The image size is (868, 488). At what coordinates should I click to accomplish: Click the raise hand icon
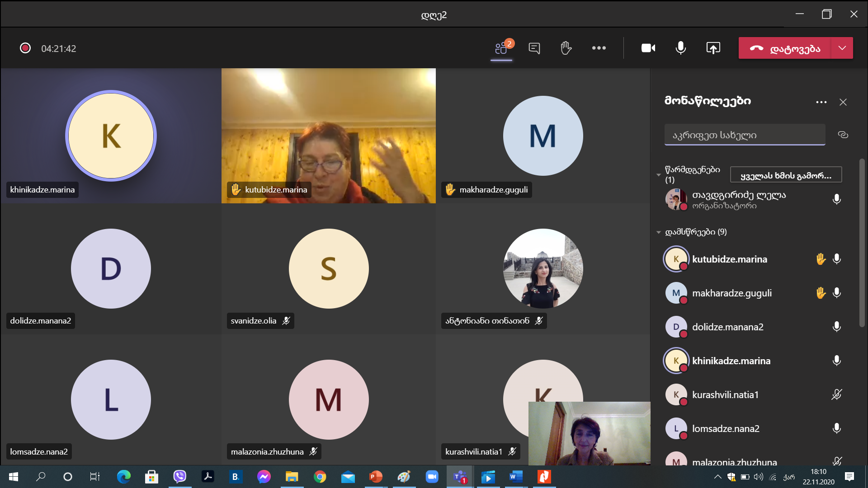[x=566, y=48]
